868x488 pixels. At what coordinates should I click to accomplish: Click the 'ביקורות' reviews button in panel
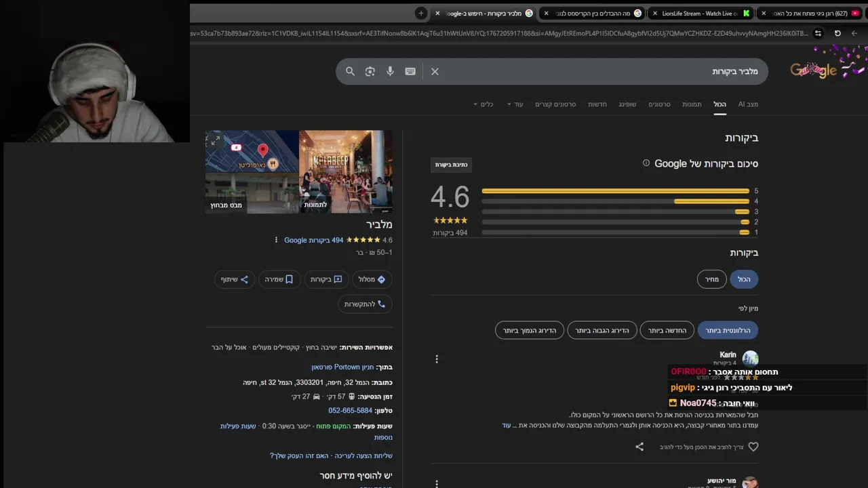tap(325, 279)
